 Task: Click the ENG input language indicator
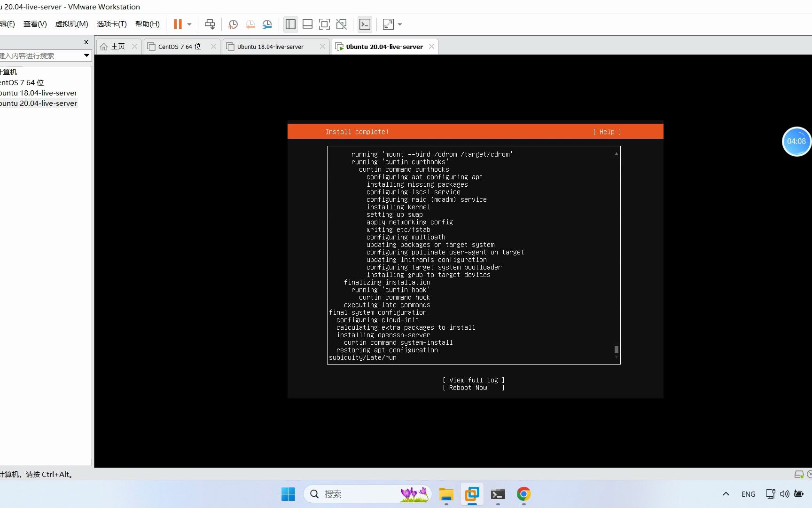748,494
